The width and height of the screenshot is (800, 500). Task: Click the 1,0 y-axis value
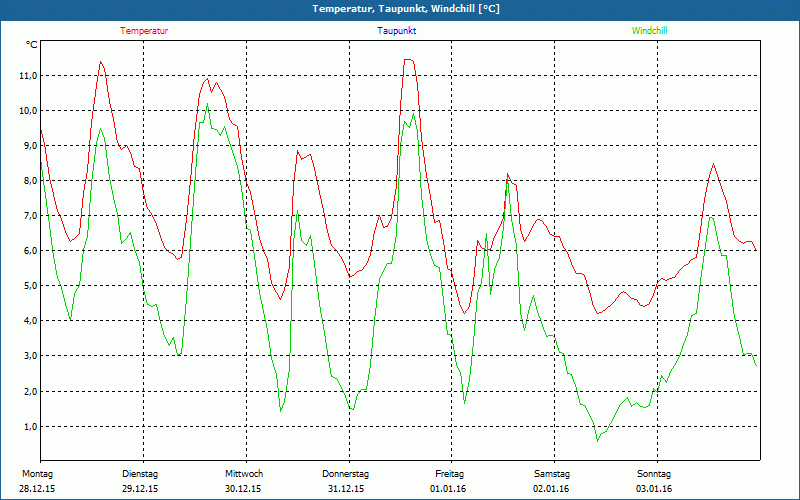point(30,427)
